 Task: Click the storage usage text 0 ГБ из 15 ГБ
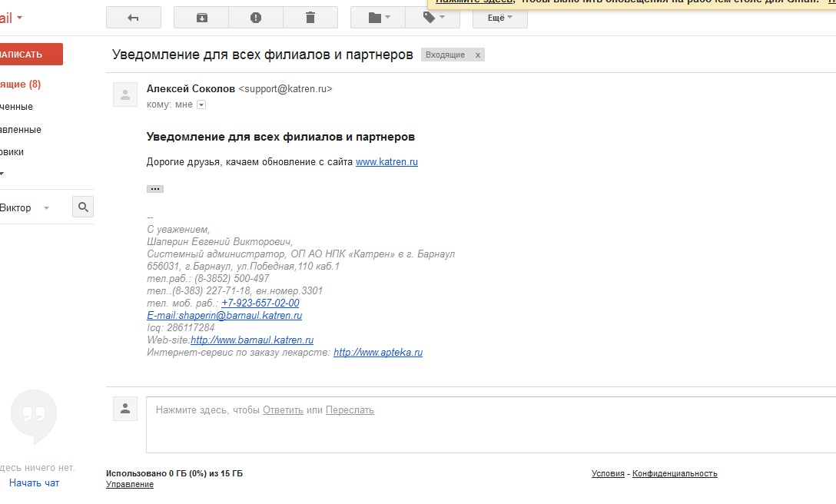(174, 473)
